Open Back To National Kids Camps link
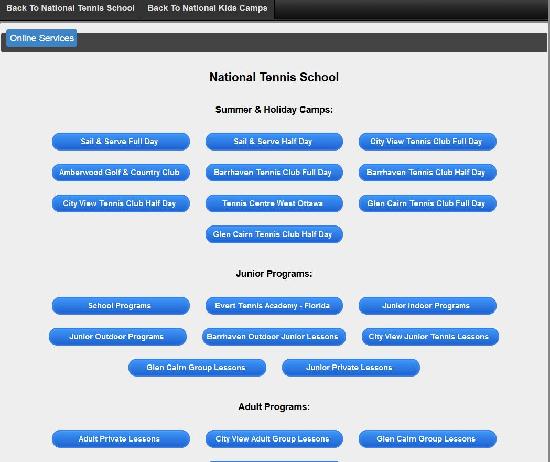The image size is (550, 462). point(207,8)
